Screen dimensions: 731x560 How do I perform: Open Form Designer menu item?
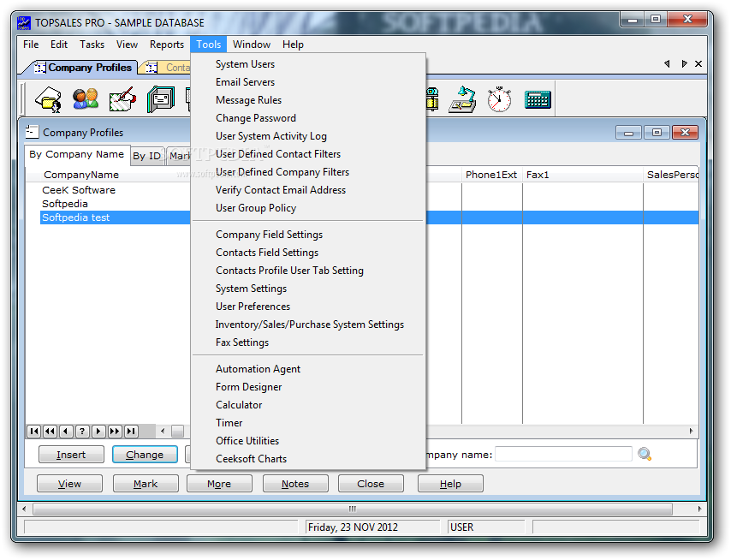308,387
